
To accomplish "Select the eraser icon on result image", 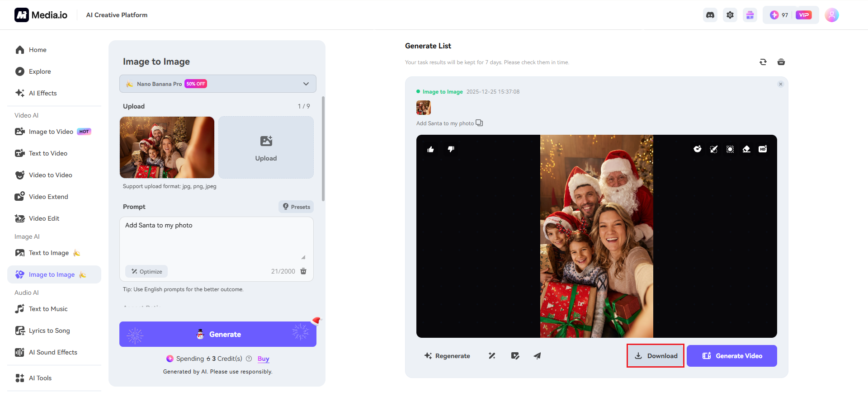I will [x=746, y=149].
